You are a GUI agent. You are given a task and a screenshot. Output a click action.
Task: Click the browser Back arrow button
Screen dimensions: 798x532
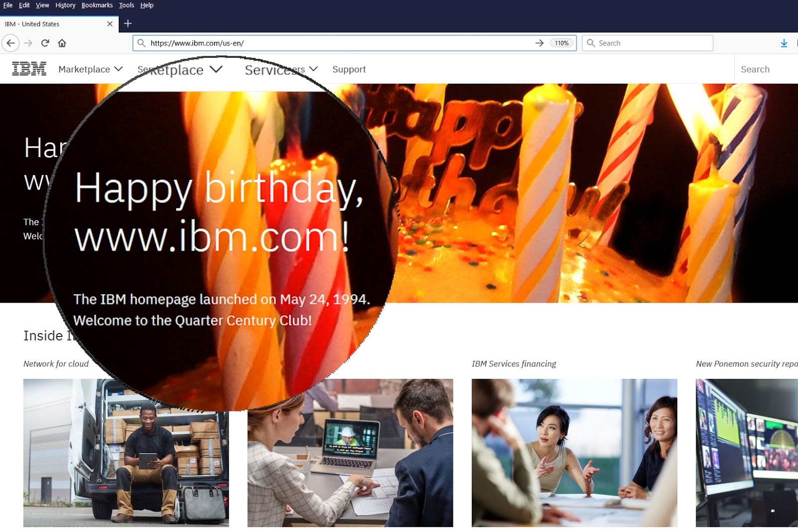[x=11, y=43]
